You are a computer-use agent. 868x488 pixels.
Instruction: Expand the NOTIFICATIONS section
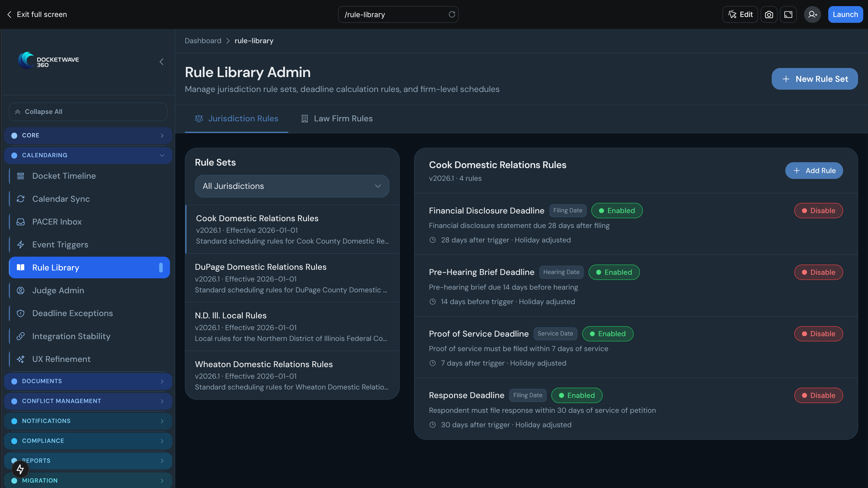click(x=88, y=421)
